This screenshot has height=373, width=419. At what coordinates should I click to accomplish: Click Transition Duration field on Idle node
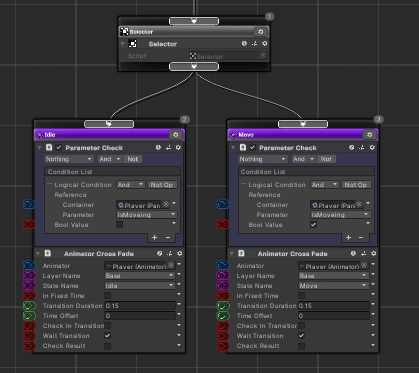[x=140, y=306]
